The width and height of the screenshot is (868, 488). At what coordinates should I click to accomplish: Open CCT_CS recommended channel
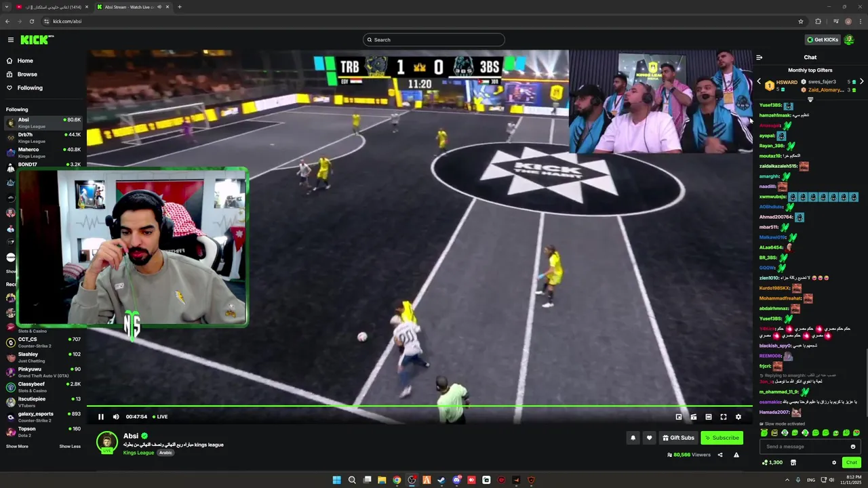(43, 342)
